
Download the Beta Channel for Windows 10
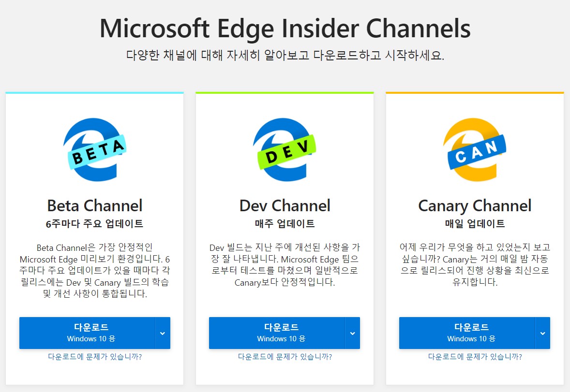pyautogui.click(x=87, y=333)
